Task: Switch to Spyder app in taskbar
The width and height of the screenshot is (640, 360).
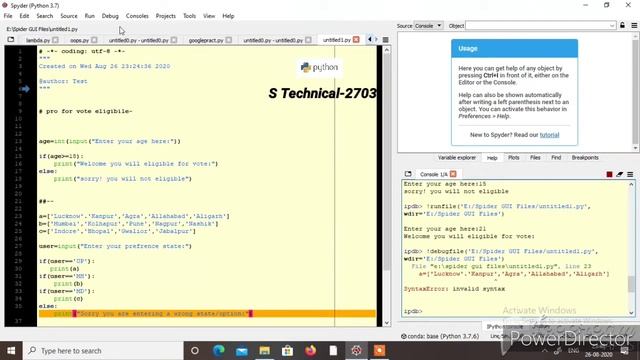Action: 356,351
